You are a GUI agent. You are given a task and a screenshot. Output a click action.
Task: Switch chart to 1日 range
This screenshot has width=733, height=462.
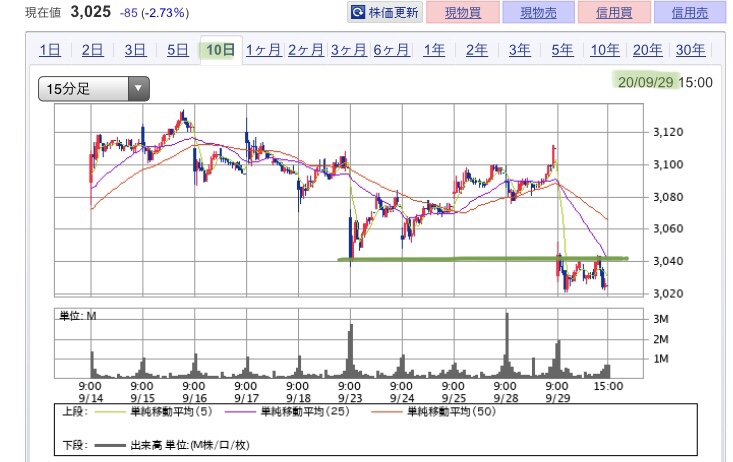50,50
